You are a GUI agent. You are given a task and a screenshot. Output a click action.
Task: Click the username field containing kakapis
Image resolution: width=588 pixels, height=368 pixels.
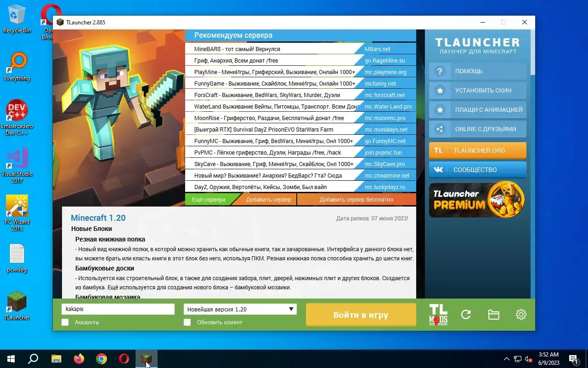tap(118, 309)
